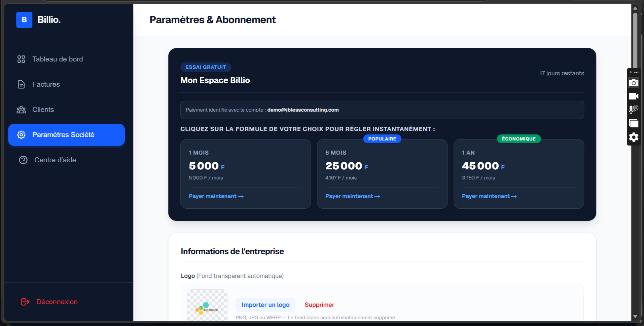Choose Payer maintenant for the 1 Mois plan
The width and height of the screenshot is (644, 326).
click(216, 196)
